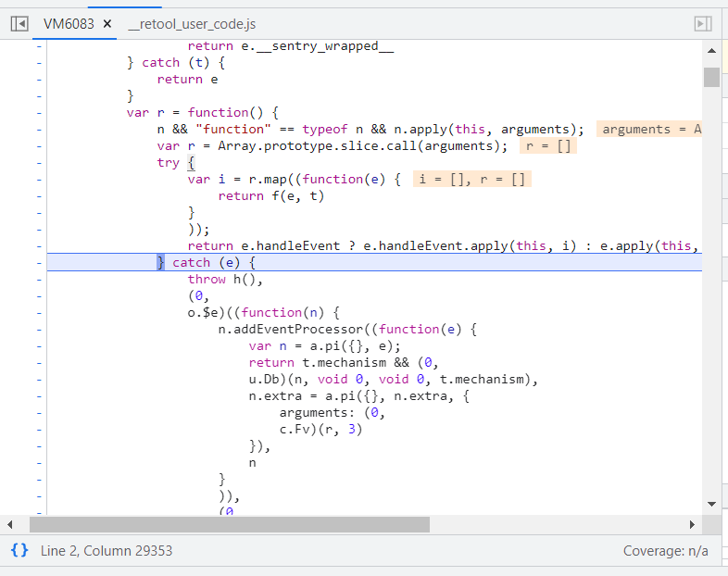Click the vertical scrollbar up arrow
Image resolution: width=728 pixels, height=576 pixels.
(x=711, y=51)
